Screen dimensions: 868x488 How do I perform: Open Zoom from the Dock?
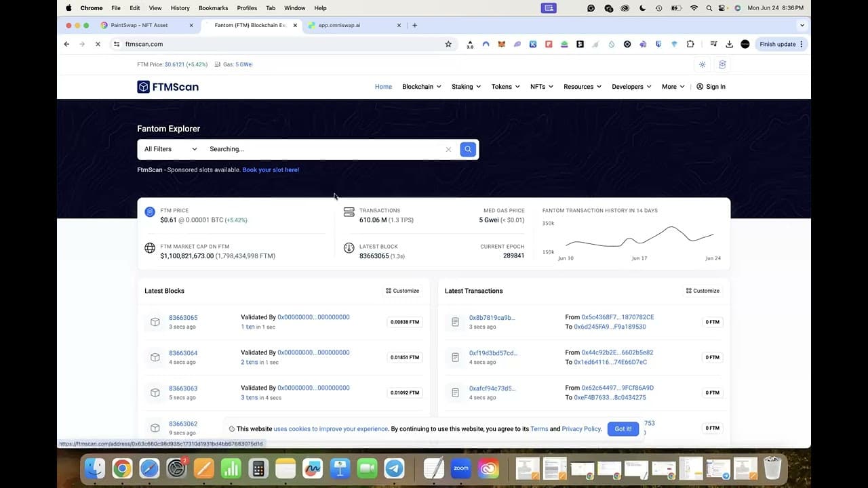[461, 468]
